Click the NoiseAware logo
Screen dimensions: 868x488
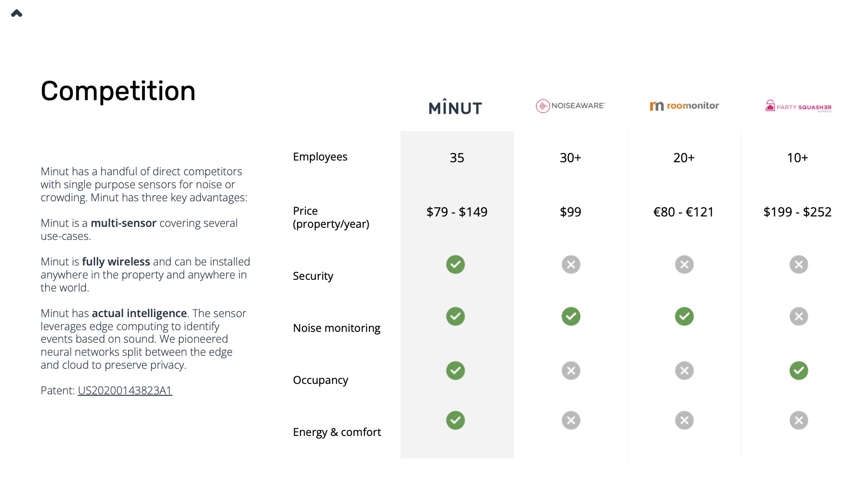point(570,106)
